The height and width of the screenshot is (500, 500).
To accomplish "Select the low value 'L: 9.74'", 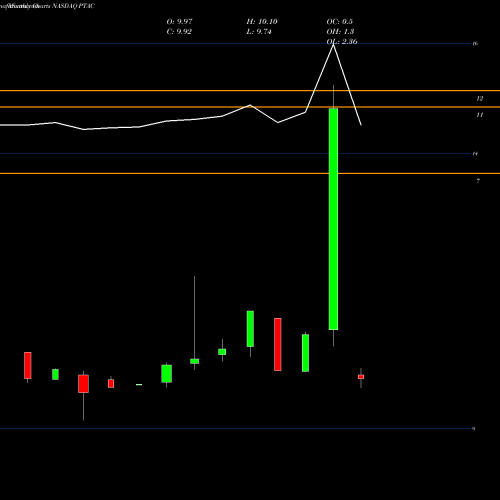I will click(259, 32).
